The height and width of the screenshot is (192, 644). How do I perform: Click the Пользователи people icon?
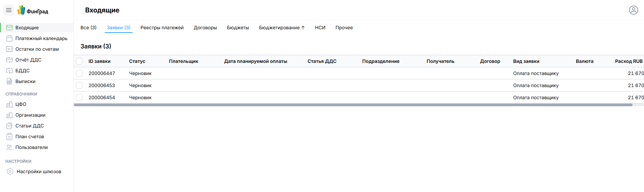[x=9, y=147]
